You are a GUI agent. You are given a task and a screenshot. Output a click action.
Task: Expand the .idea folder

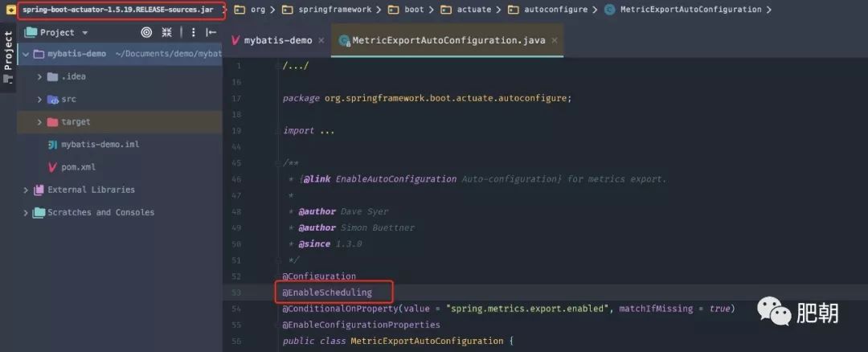point(39,76)
